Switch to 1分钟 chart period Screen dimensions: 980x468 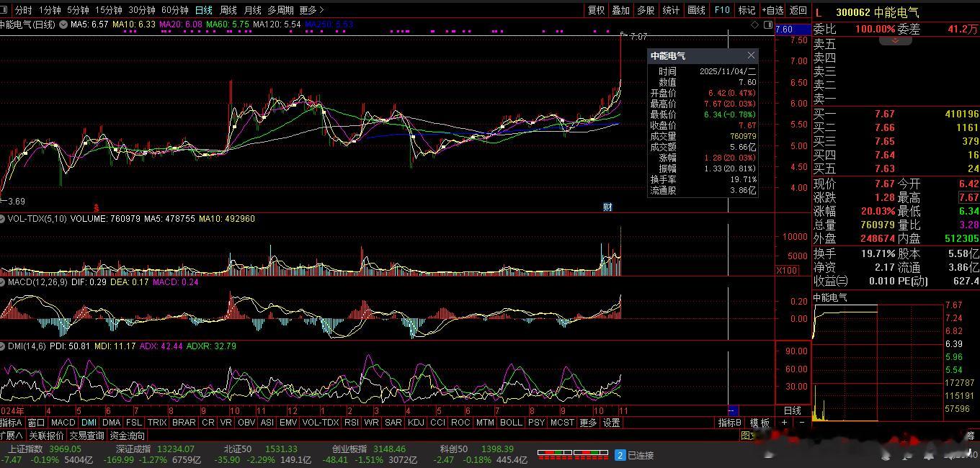click(50, 10)
